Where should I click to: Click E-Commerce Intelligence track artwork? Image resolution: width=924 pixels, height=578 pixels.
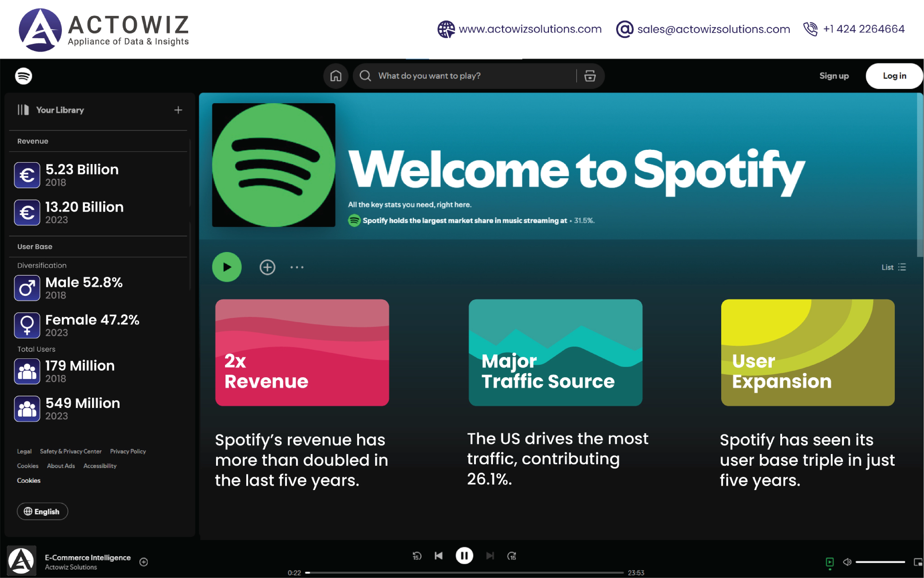(21, 561)
